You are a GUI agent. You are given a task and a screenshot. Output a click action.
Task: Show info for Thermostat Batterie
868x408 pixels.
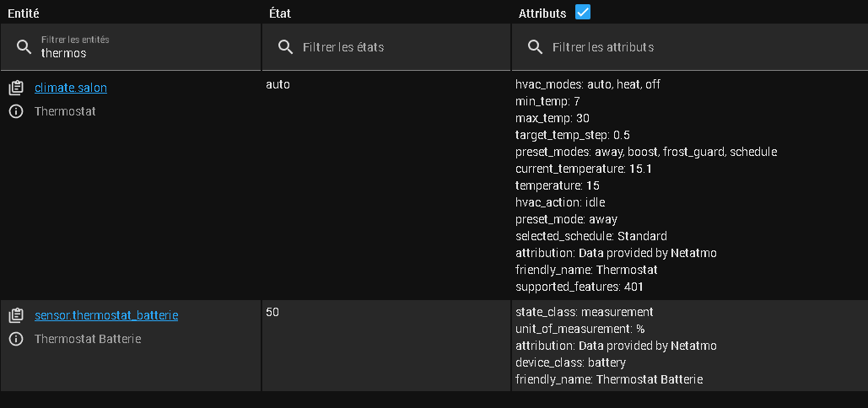coord(15,339)
